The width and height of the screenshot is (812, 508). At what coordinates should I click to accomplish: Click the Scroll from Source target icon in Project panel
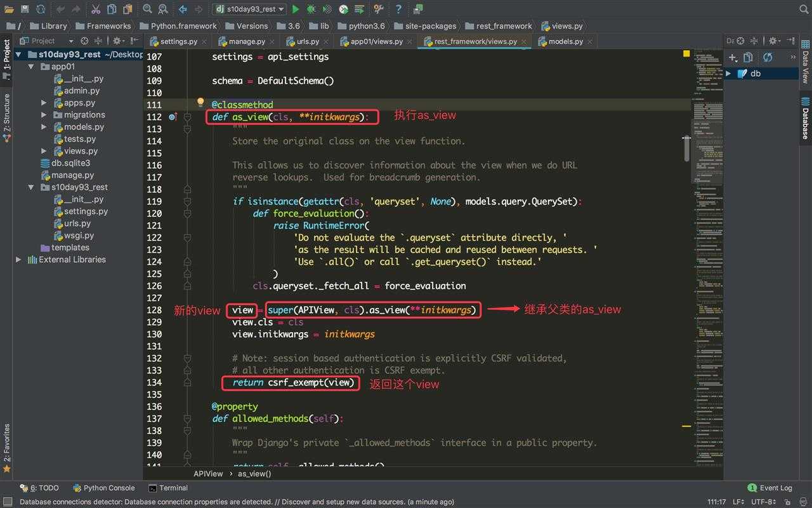[84, 41]
